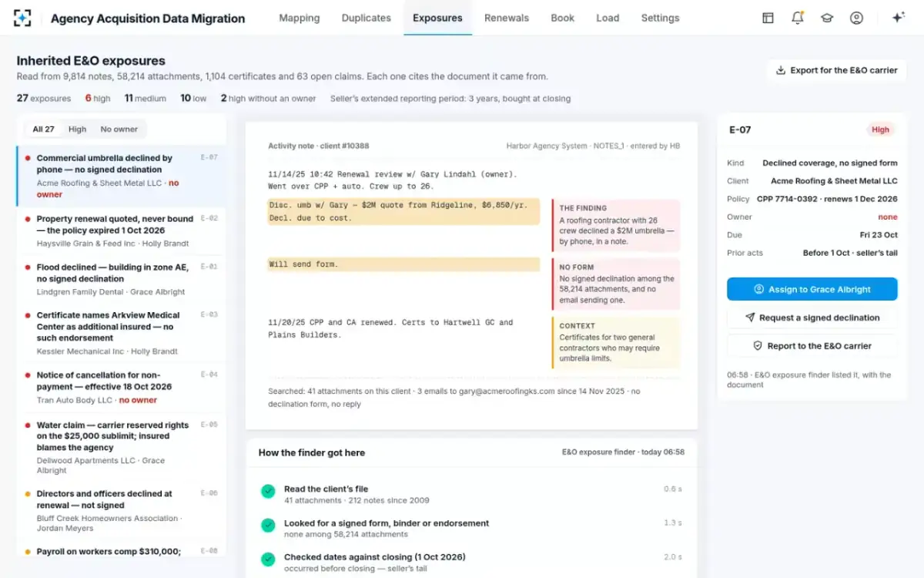Click Prior acts Before 1 Oct seller's tail
Screen dimensions: 924x578
pos(850,253)
